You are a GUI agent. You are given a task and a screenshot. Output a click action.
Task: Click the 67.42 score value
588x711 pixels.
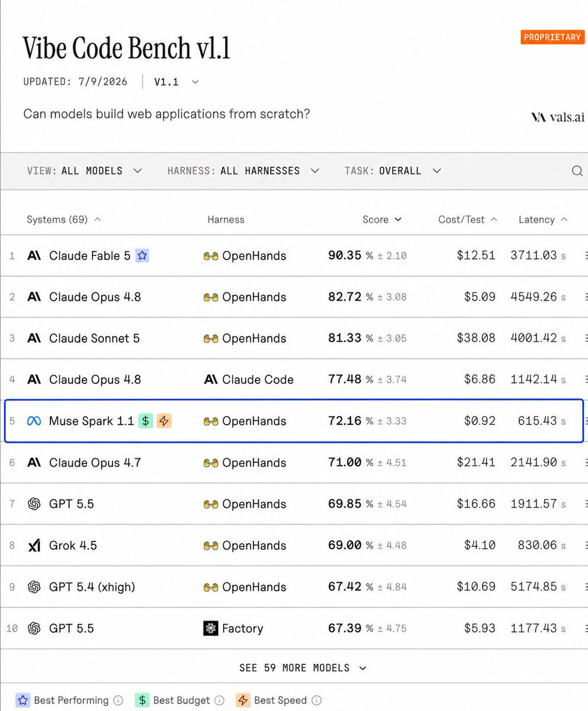pos(345,587)
